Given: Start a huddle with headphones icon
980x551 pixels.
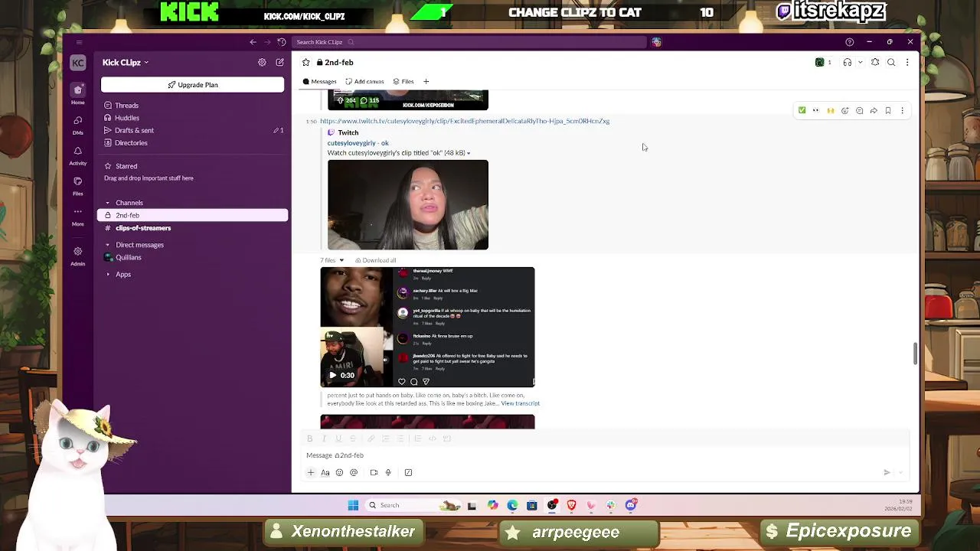Looking at the screenshot, I should [x=847, y=62].
